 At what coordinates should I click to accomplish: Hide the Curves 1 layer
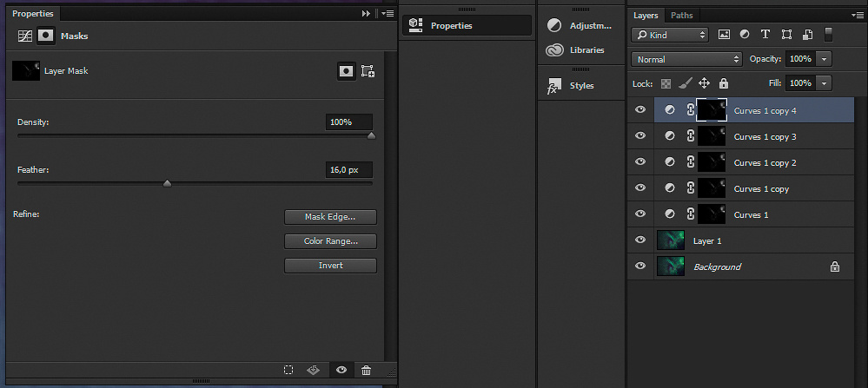pyautogui.click(x=640, y=214)
